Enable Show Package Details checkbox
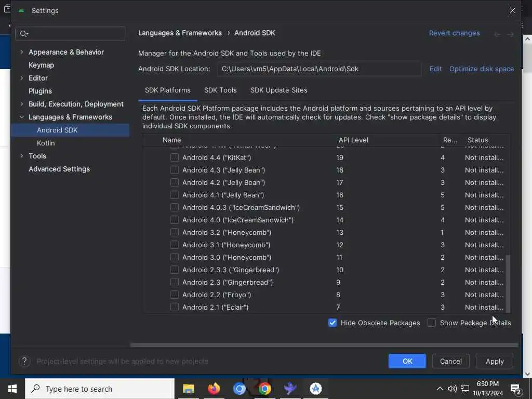Viewport: 532px width, 399px height. (x=432, y=323)
